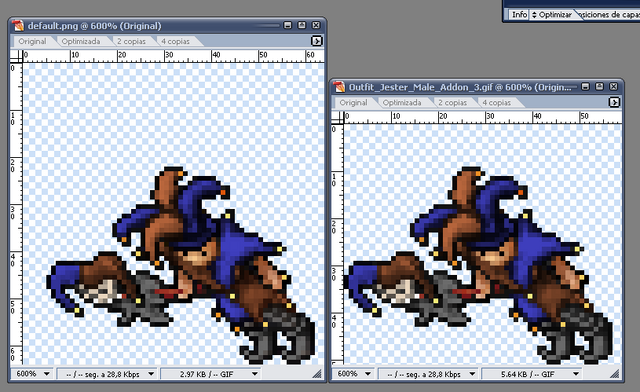Screen dimensions: 640x392
Task: Click the resize grip of default.png window
Action: coord(317,374)
